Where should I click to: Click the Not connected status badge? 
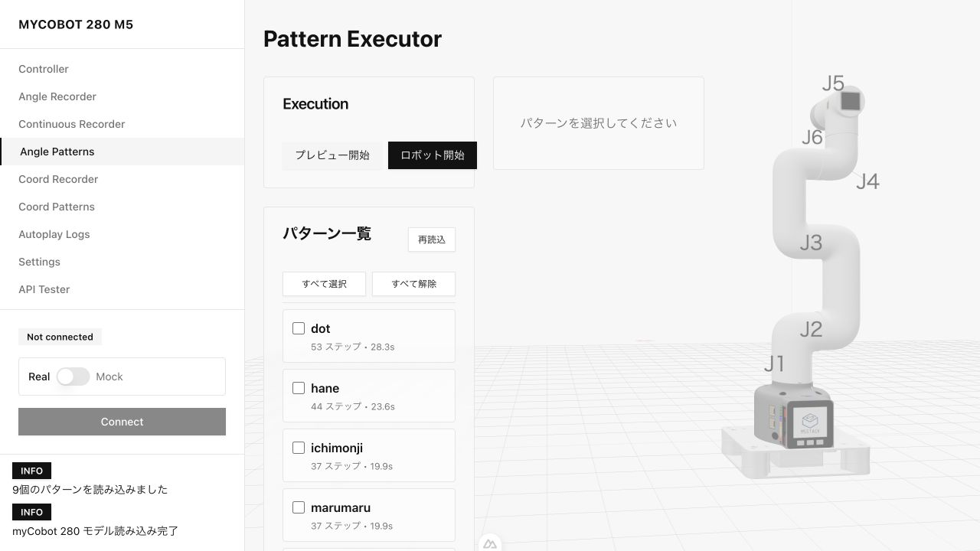[60, 337]
